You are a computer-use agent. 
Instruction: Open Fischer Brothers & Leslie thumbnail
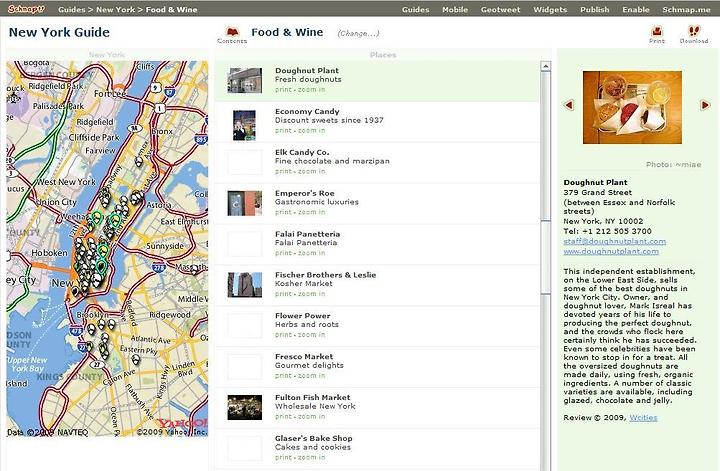coord(245,285)
